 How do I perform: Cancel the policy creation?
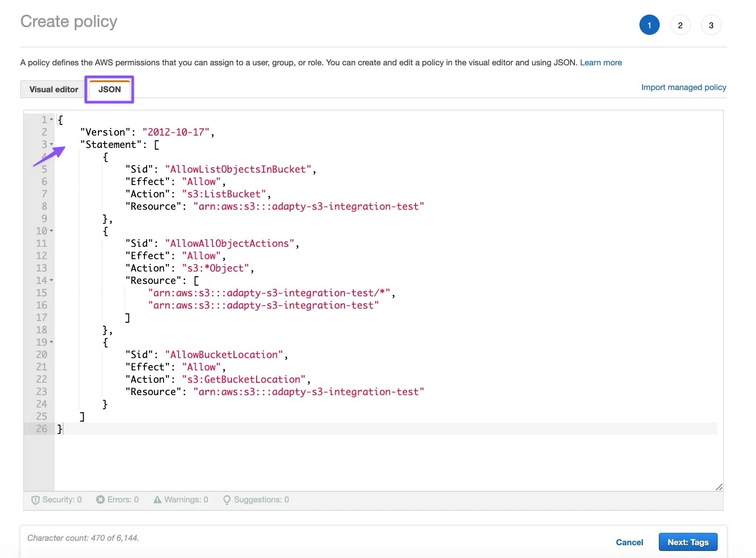[x=629, y=542]
